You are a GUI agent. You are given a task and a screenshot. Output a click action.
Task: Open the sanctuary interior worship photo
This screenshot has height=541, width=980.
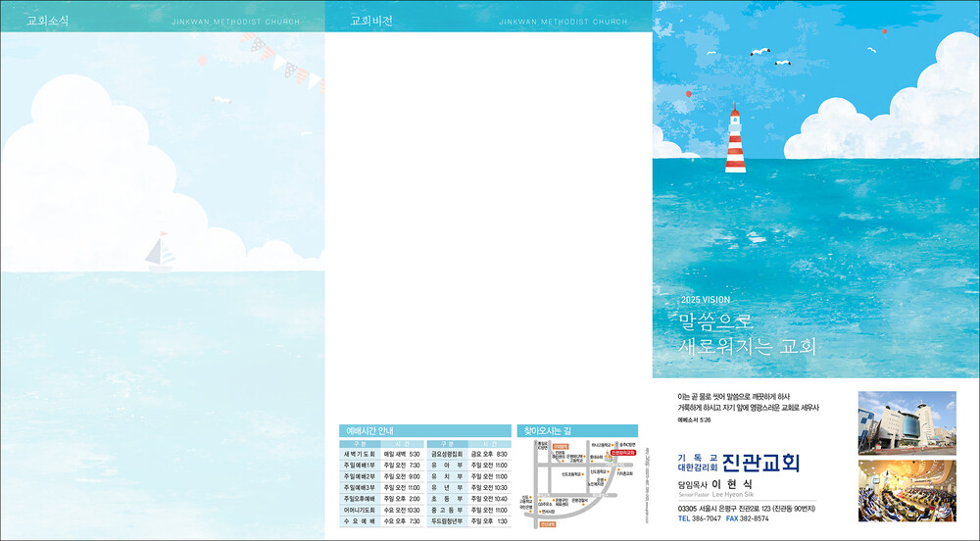[x=906, y=490]
